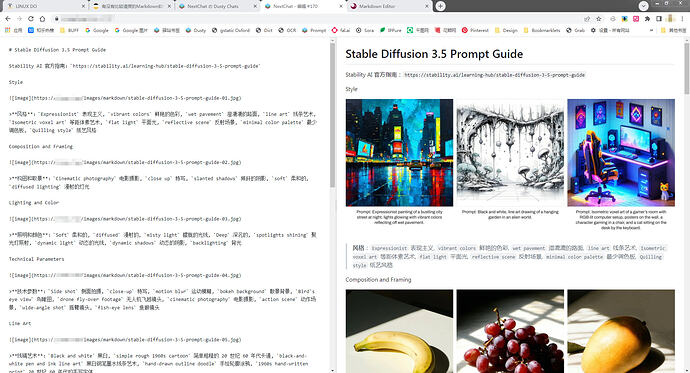The image size is (690, 373).
Task: Click 'Lighting and Color' line in editor
Action: (x=34, y=203)
